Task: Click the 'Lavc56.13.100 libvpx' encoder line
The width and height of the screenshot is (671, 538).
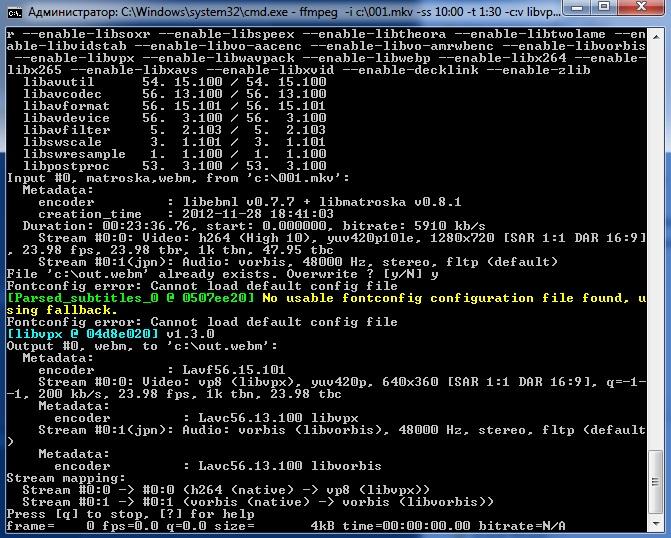Action: click(x=206, y=418)
